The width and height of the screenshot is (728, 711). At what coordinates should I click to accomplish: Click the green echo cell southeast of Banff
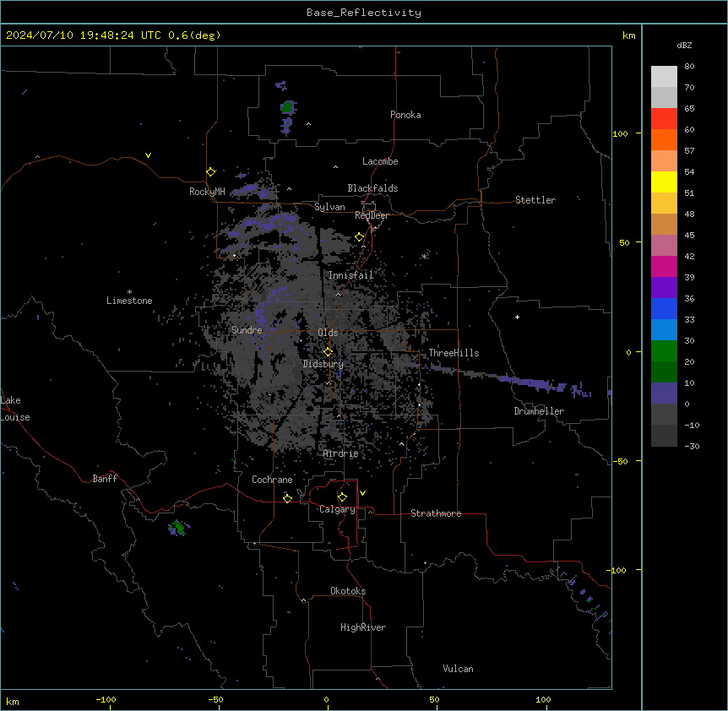[178, 527]
